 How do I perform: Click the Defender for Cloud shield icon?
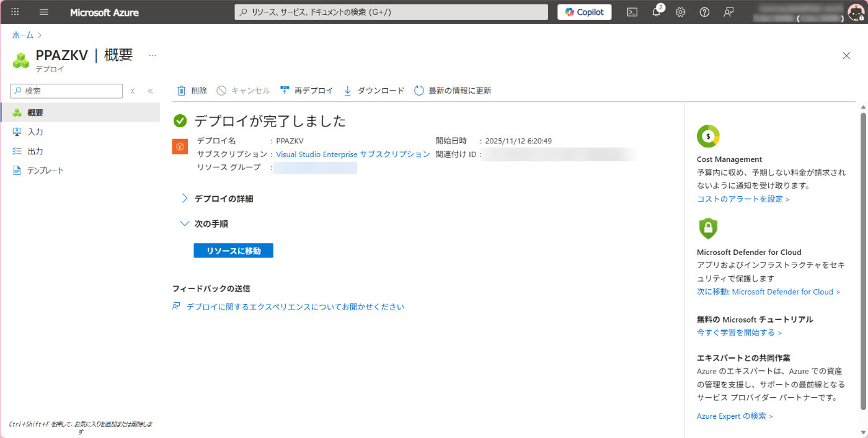click(708, 229)
